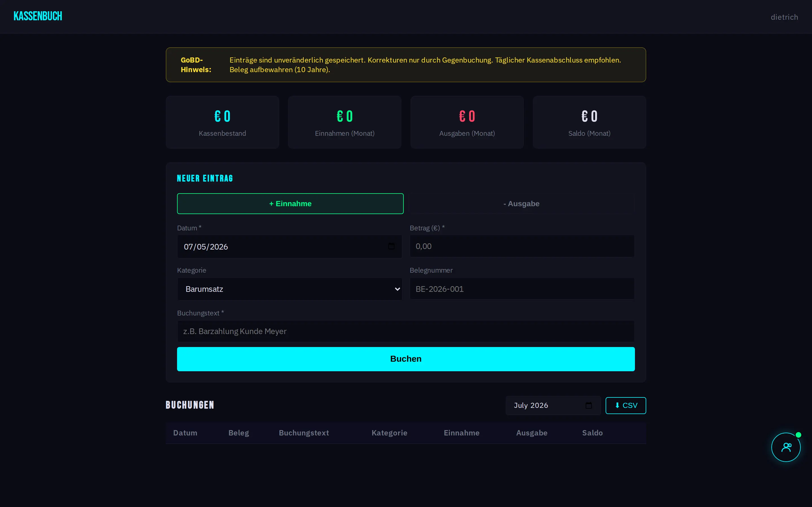Image resolution: width=812 pixels, height=507 pixels.
Task: Submit the entry with the Buchen button
Action: [406, 359]
